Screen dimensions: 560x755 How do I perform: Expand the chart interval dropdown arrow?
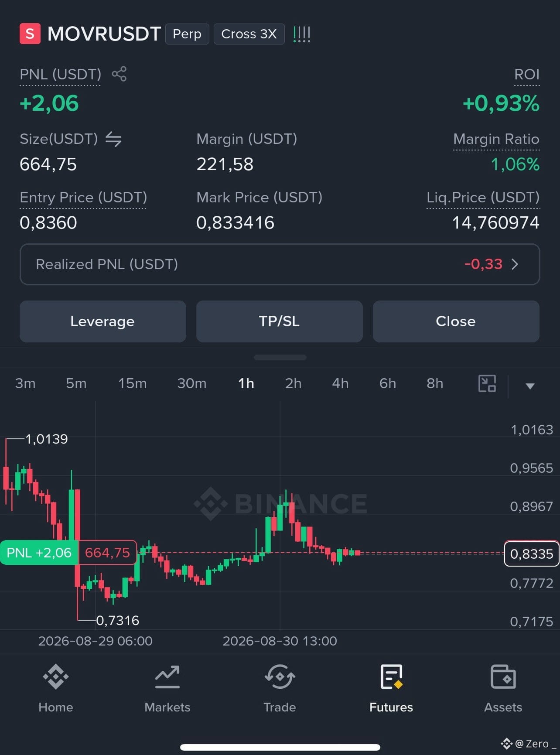(x=530, y=386)
